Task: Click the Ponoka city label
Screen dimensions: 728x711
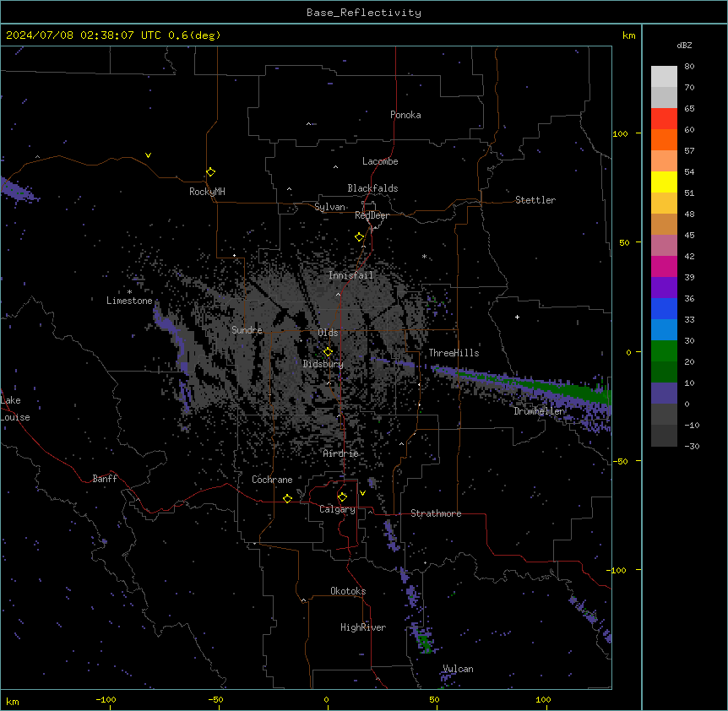Action: tap(405, 115)
